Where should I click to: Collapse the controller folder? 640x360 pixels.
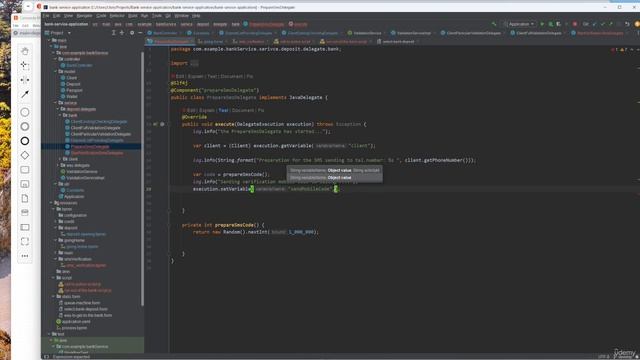coord(56,59)
